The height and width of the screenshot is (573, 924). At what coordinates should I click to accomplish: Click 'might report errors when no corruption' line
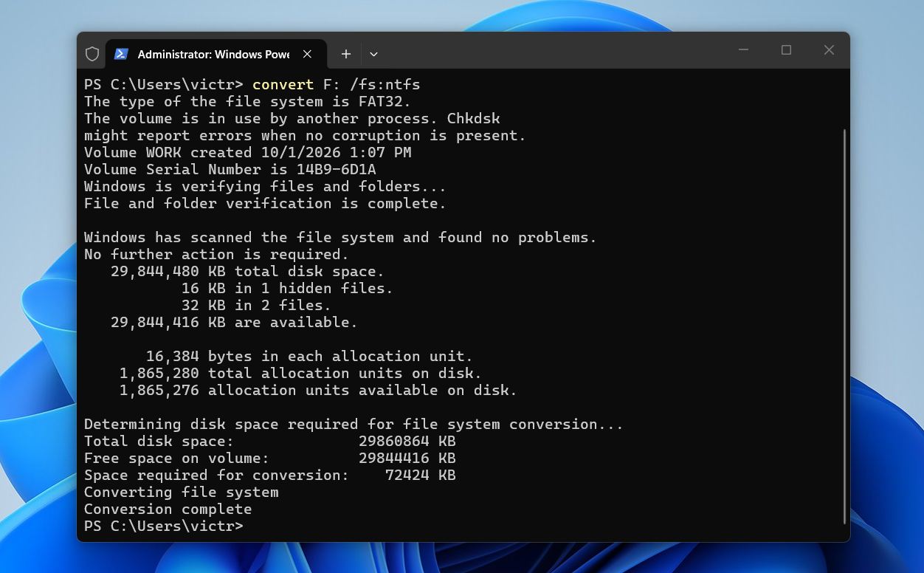pos(305,136)
